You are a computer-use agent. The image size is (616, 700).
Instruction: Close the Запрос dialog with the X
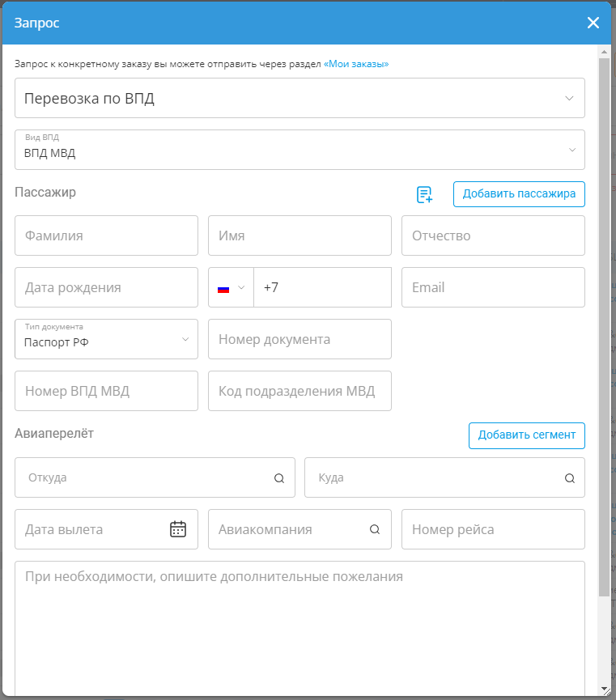tap(593, 23)
